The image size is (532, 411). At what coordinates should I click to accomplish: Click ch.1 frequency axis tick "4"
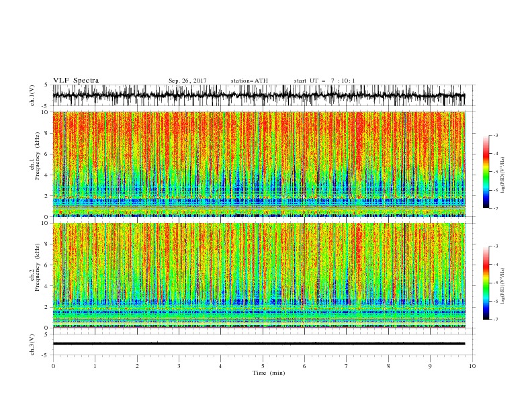pos(46,175)
